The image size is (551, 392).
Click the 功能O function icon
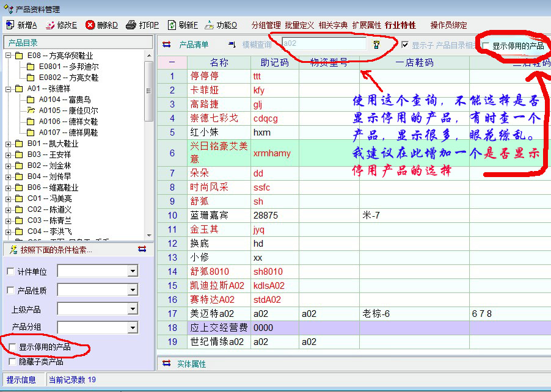[x=209, y=25]
